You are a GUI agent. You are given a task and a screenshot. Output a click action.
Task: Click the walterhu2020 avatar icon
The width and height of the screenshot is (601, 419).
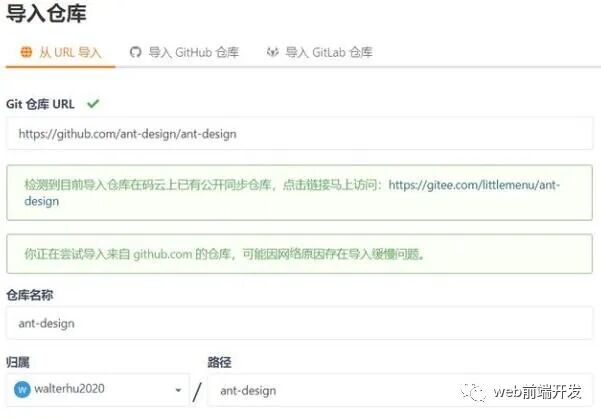(x=22, y=389)
